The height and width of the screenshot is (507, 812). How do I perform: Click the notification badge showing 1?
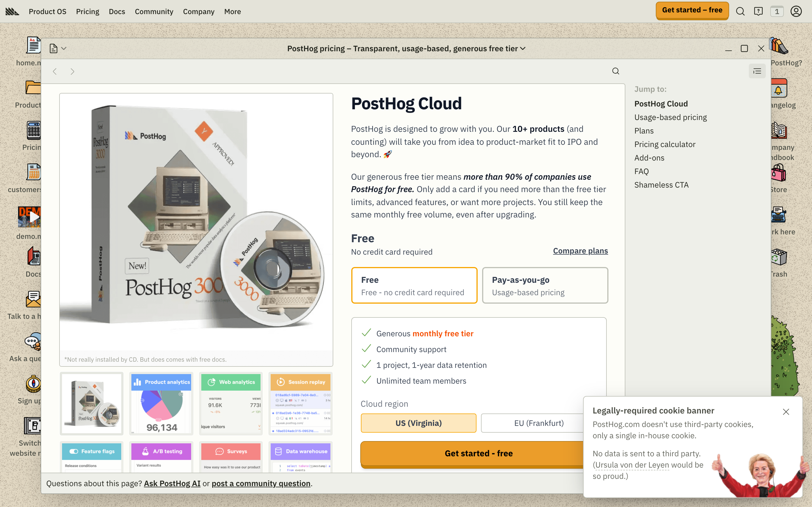[x=777, y=11]
